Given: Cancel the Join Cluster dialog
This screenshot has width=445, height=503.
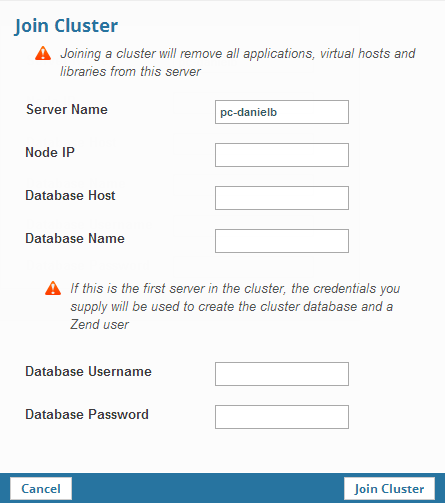Looking at the screenshot, I should [41, 489].
